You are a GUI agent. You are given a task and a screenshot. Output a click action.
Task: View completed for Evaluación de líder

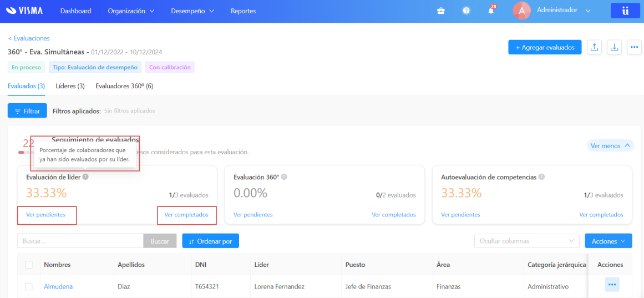click(186, 215)
